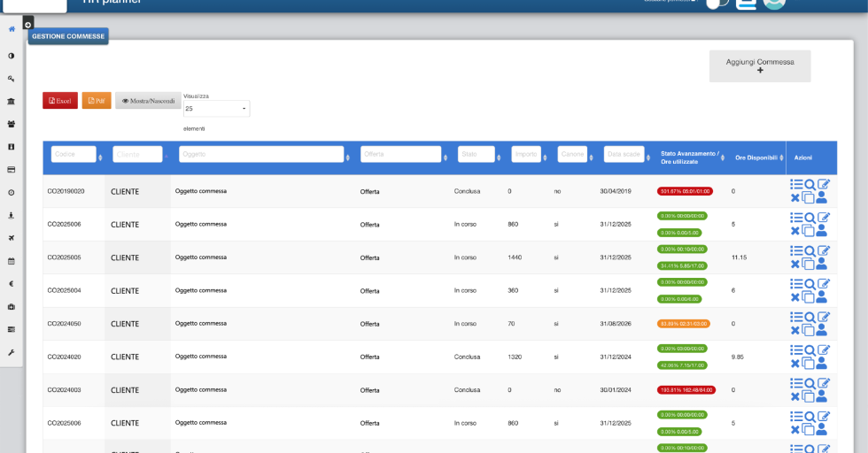
Task: Open the user avatar in top bar
Action: click(774, 4)
